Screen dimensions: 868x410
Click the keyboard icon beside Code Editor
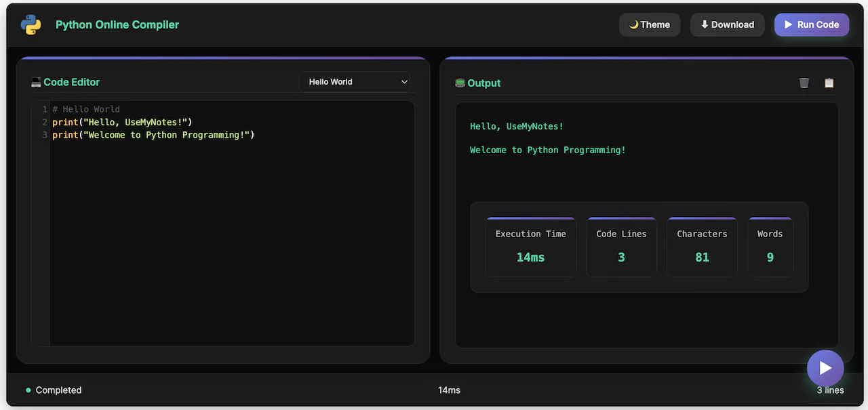pos(36,81)
